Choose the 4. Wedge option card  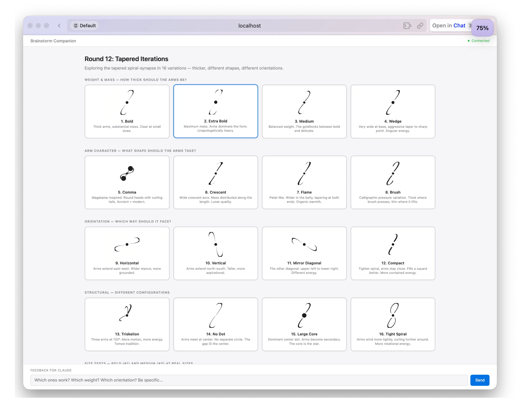[393, 112]
